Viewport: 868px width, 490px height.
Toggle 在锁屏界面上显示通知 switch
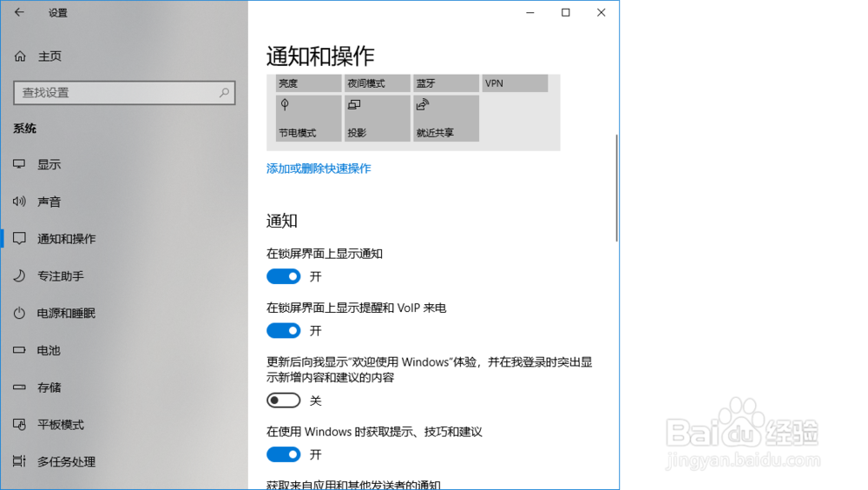click(284, 276)
